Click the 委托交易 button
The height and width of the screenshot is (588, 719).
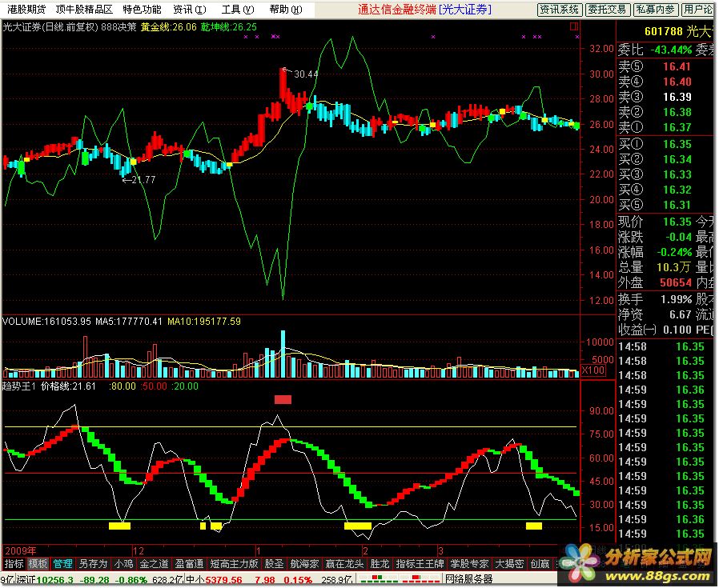pos(607,10)
